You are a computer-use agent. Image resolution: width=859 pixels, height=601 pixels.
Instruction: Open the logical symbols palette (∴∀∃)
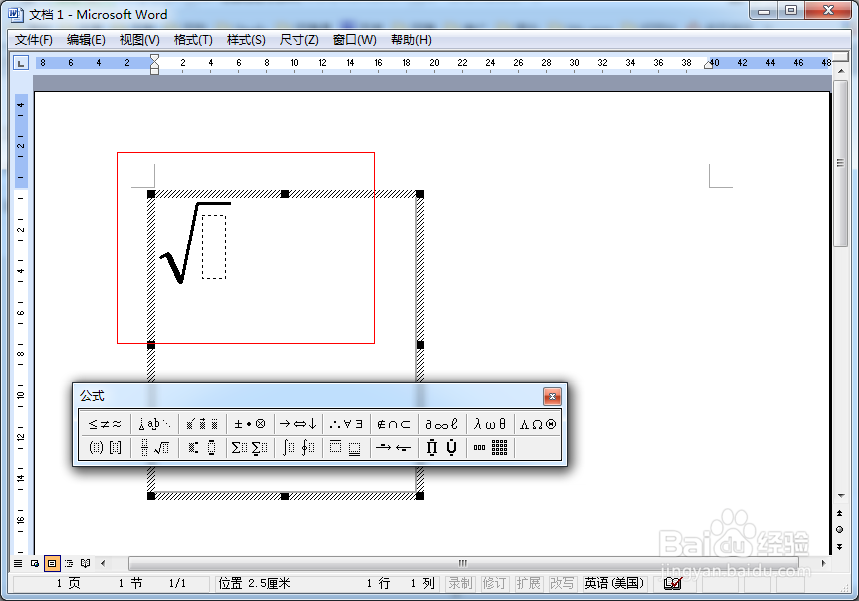pos(346,424)
